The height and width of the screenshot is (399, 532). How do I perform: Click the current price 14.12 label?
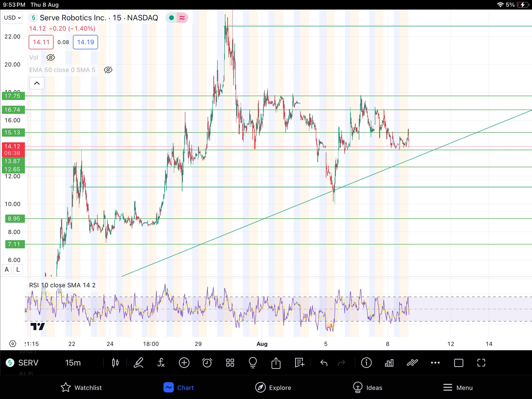point(13,149)
